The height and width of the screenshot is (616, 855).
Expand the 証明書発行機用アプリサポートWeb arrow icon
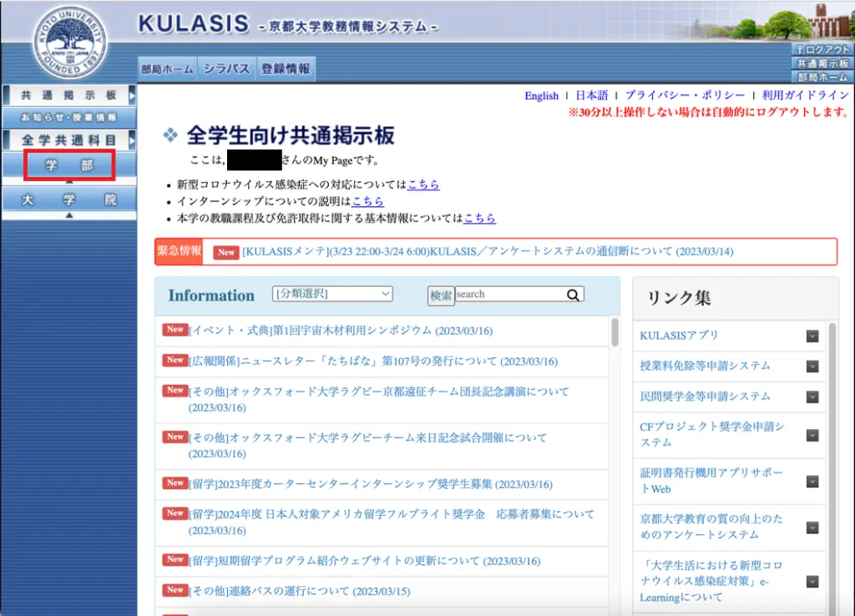812,482
